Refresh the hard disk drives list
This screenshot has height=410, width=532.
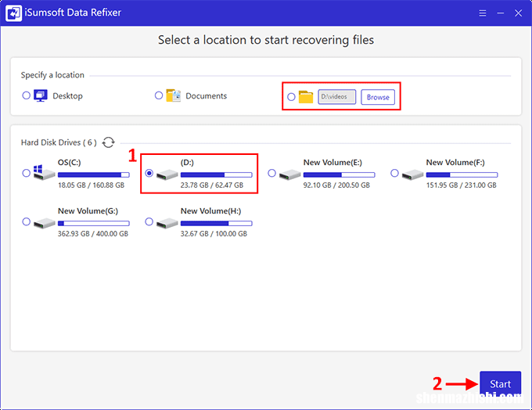109,142
